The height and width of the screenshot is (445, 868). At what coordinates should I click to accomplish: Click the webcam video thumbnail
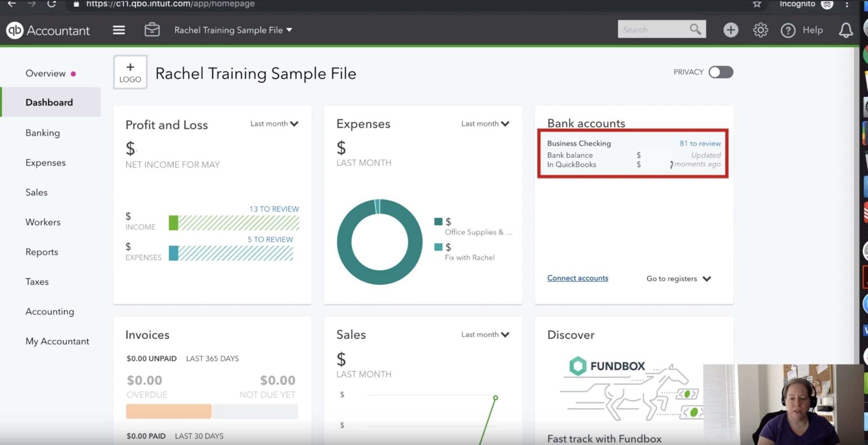(783, 404)
